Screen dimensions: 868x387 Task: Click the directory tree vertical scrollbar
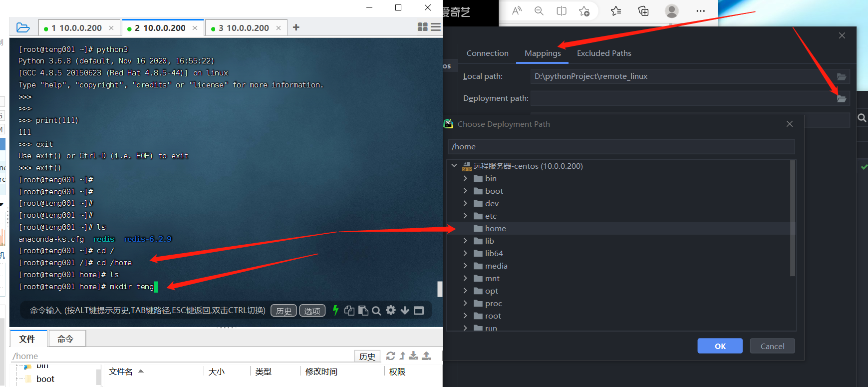coord(793,218)
